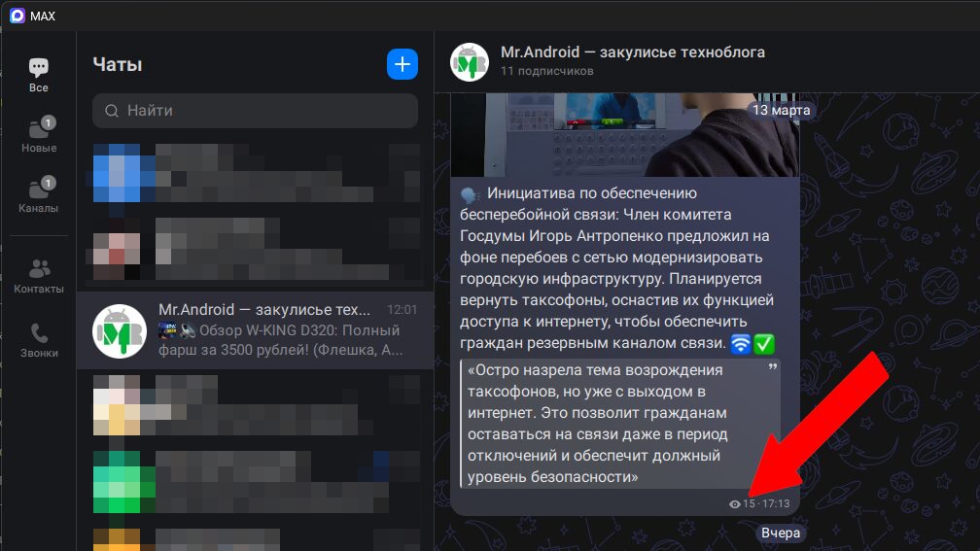This screenshot has height=551, width=980.
Task: Click the speaking head emoji starting the post
Action: pyautogui.click(x=470, y=195)
